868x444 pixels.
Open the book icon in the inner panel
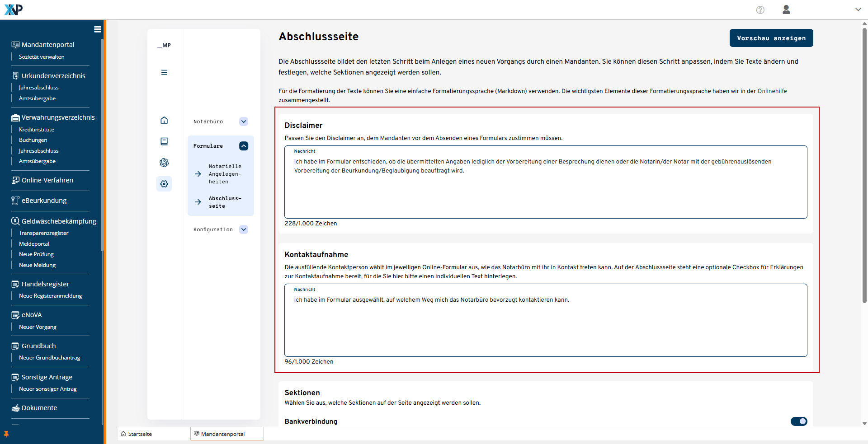coord(164,141)
